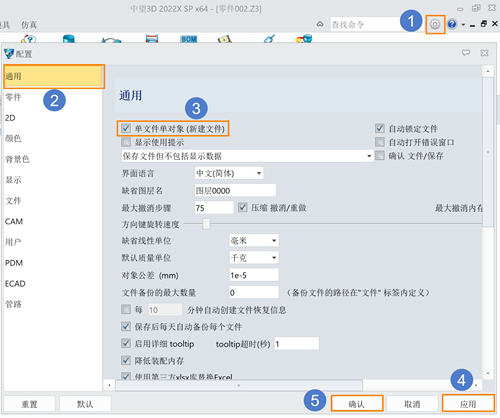Click the 重置 button
This screenshot has height=418, width=500.
(29, 404)
